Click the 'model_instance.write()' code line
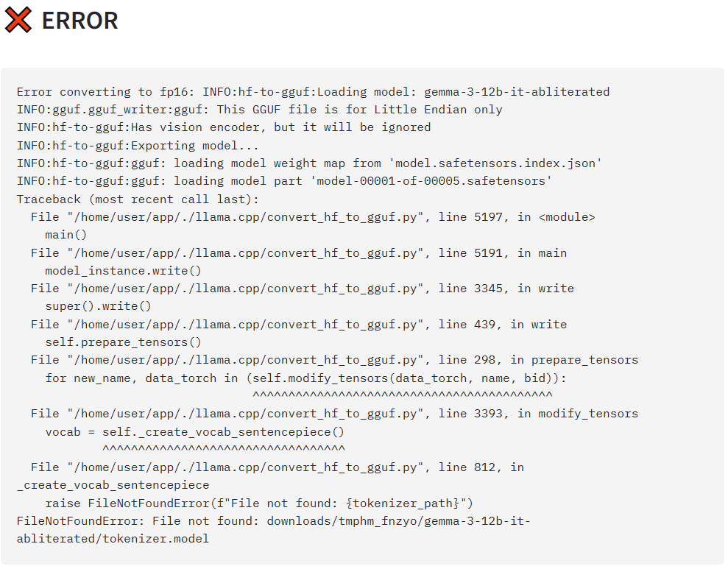 [x=123, y=271]
